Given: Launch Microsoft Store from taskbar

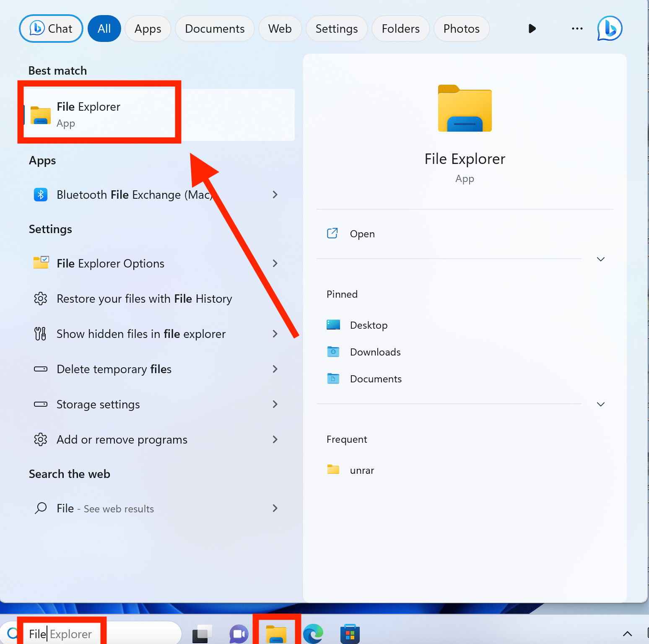Looking at the screenshot, I should coord(350,633).
